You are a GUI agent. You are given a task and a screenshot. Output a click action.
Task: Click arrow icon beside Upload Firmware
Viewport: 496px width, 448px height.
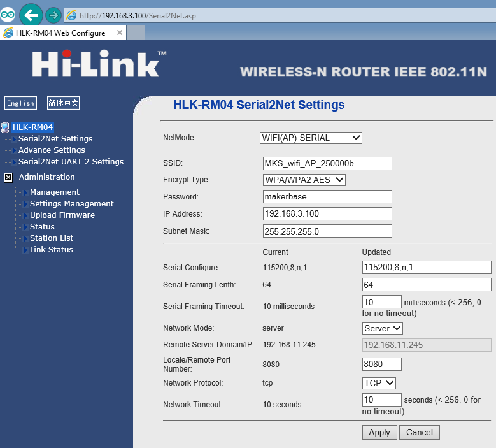point(26,215)
